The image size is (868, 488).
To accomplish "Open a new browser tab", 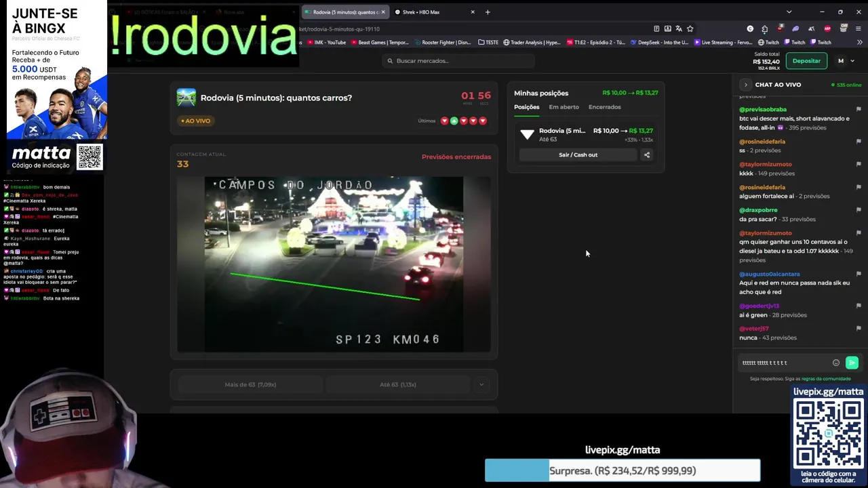I will pyautogui.click(x=487, y=12).
